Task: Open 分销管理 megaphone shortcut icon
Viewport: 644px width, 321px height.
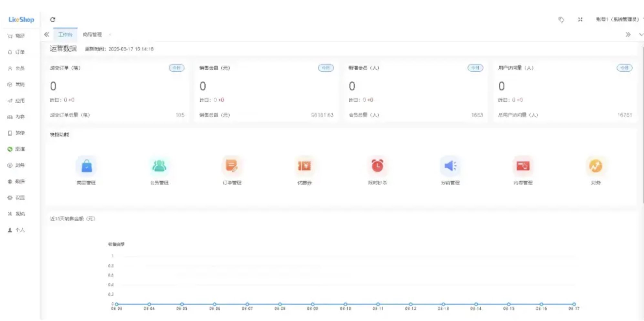Action: [x=450, y=166]
